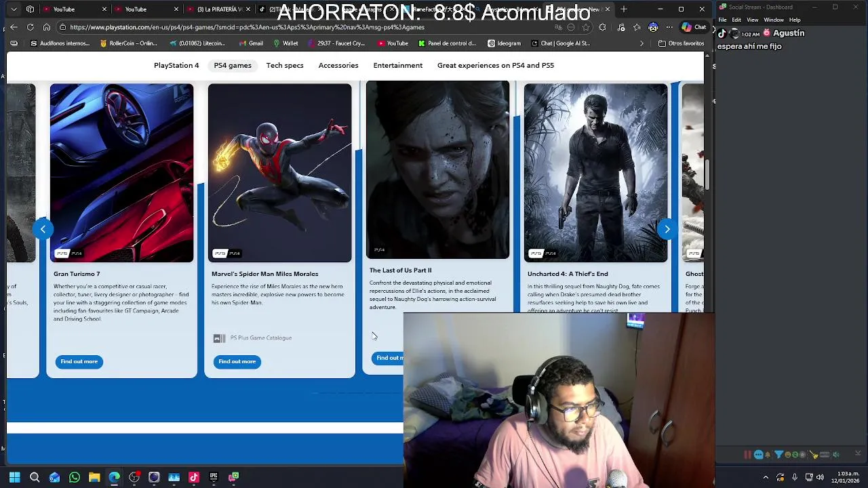This screenshot has width=868, height=488.
Task: Go back with the browser back arrow
Action: [x=14, y=27]
